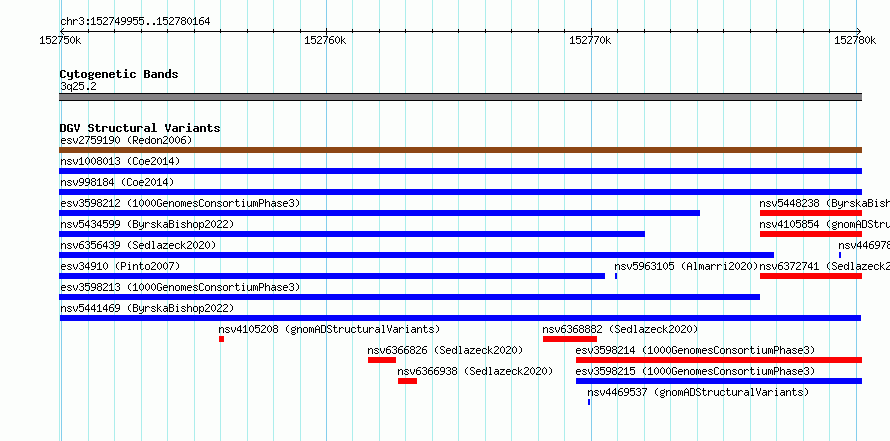Open nsv4105208 (gnomADStructuralVariants) label

[x=329, y=329]
